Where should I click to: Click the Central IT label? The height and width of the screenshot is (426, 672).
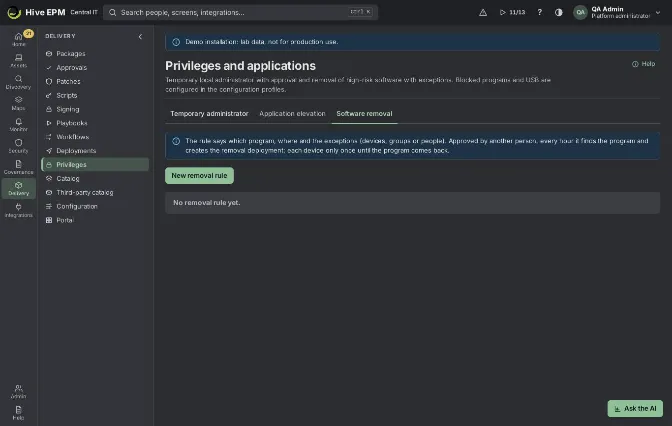[x=84, y=12]
